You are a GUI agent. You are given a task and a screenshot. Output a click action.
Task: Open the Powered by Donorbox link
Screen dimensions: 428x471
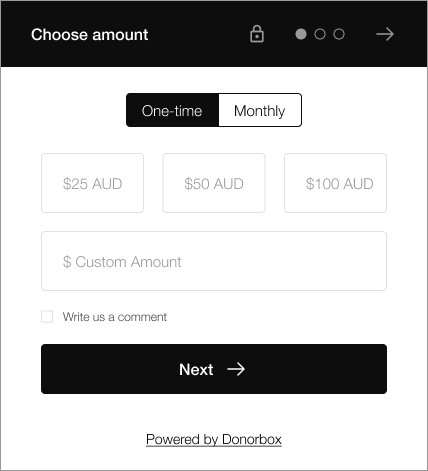(x=214, y=439)
